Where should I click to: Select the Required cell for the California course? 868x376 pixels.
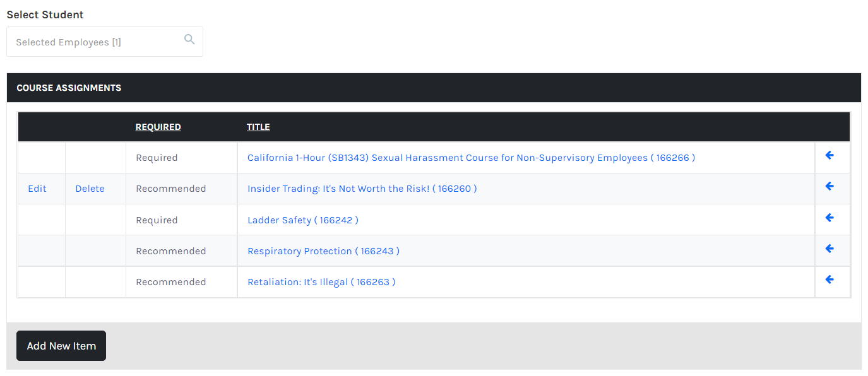[x=182, y=158]
